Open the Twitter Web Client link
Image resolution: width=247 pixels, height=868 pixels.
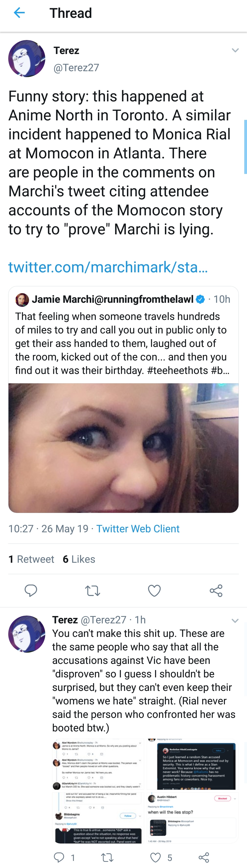138,528
